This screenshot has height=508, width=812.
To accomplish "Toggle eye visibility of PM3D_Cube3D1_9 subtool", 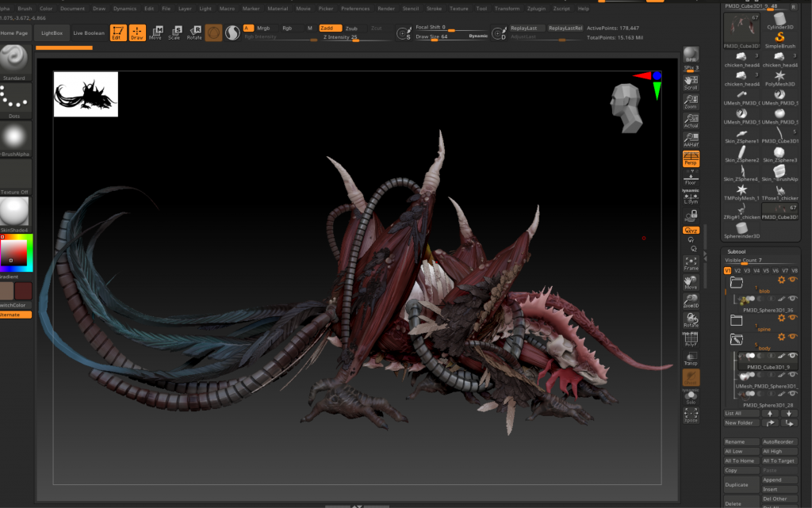I will (793, 356).
